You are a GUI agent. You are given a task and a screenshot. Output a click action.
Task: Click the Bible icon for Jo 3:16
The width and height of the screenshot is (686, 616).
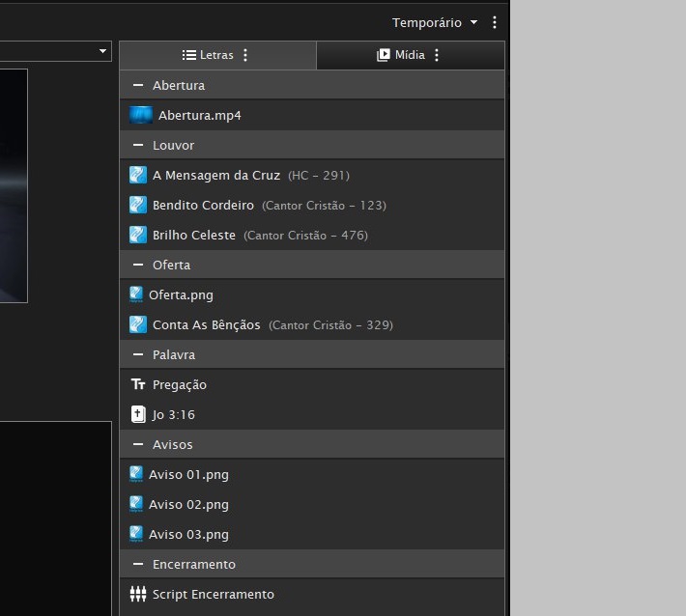[x=138, y=414]
